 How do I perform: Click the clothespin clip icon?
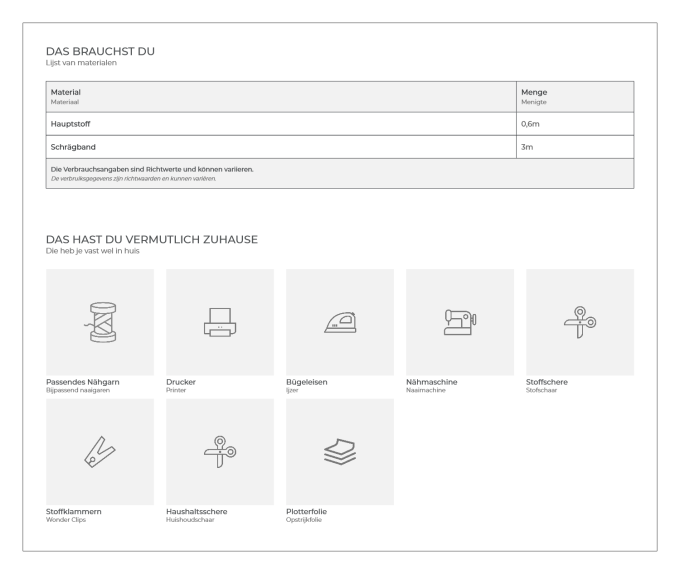click(x=100, y=452)
